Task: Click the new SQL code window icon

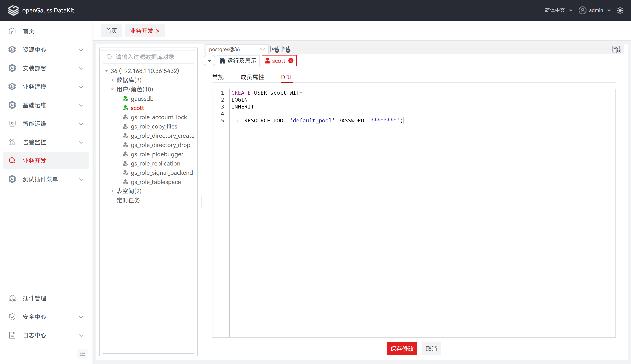Action: tap(286, 49)
